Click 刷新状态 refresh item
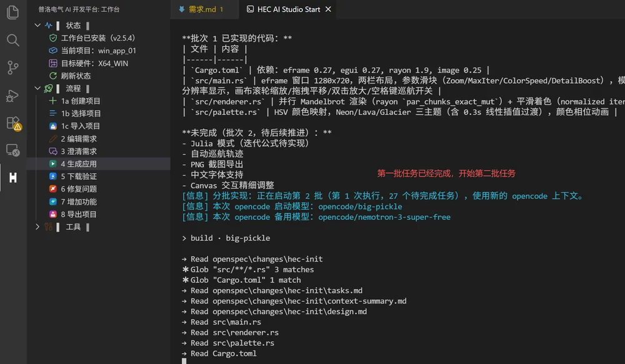Image resolution: width=625 pixels, height=364 pixels. 70,76
